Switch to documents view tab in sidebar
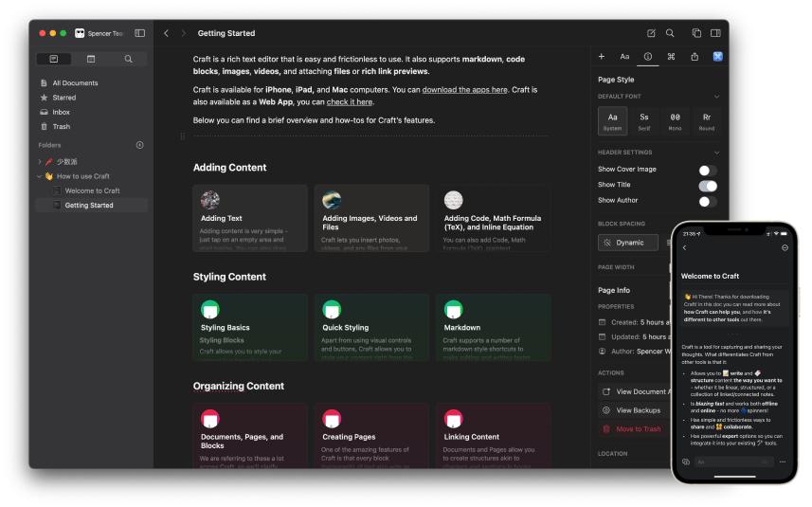 tap(54, 59)
